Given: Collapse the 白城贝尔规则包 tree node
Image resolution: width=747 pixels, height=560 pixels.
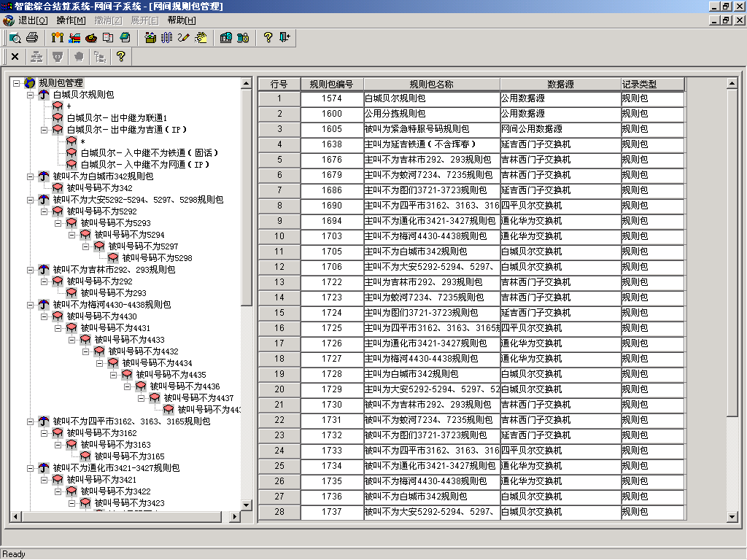Looking at the screenshot, I should (x=30, y=95).
